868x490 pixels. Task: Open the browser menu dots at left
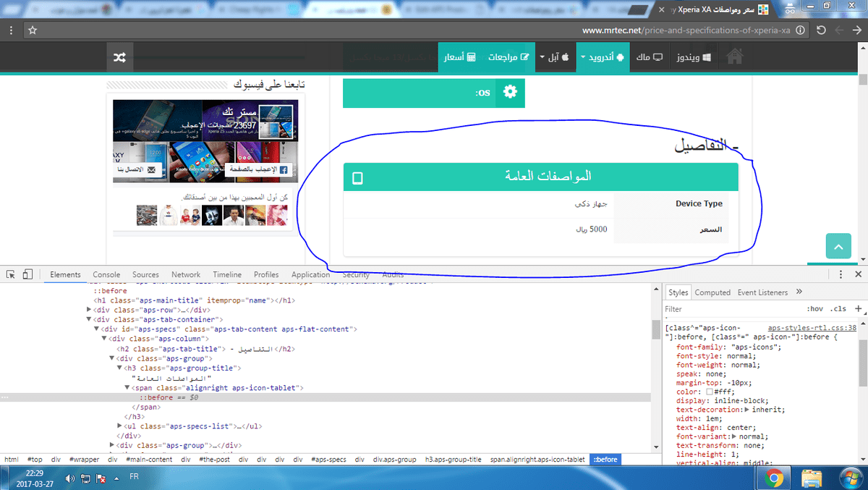(10, 30)
